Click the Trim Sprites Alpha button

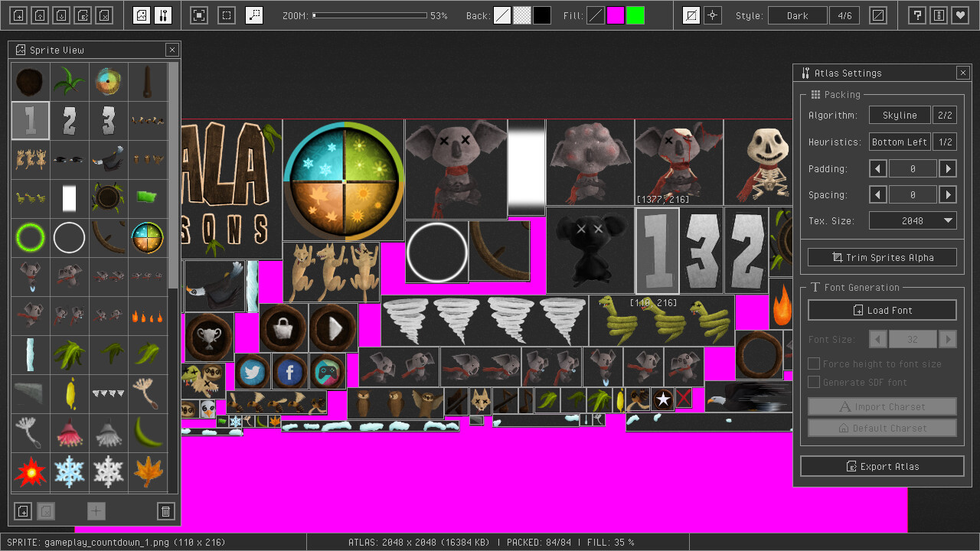(882, 257)
